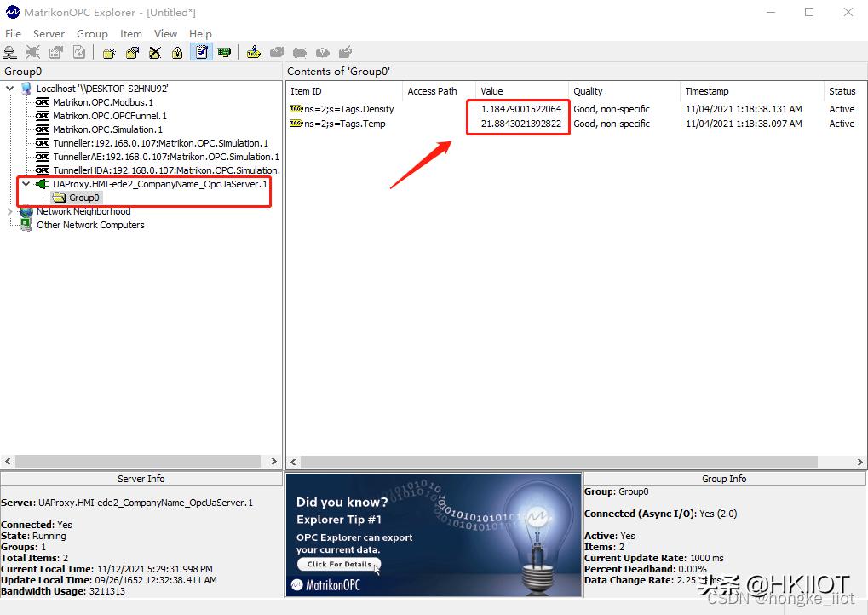Click the Add Group toolbar icon
Viewport: 868px width, 615px height.
click(x=109, y=52)
